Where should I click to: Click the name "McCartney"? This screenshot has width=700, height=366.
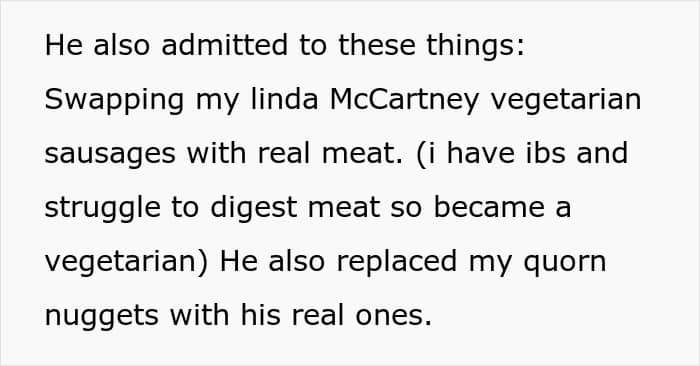point(404,99)
